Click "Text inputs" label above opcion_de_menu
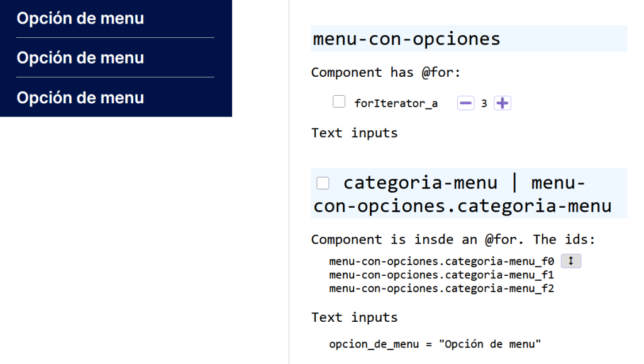Viewport: 644px width, 364px height. (354, 317)
